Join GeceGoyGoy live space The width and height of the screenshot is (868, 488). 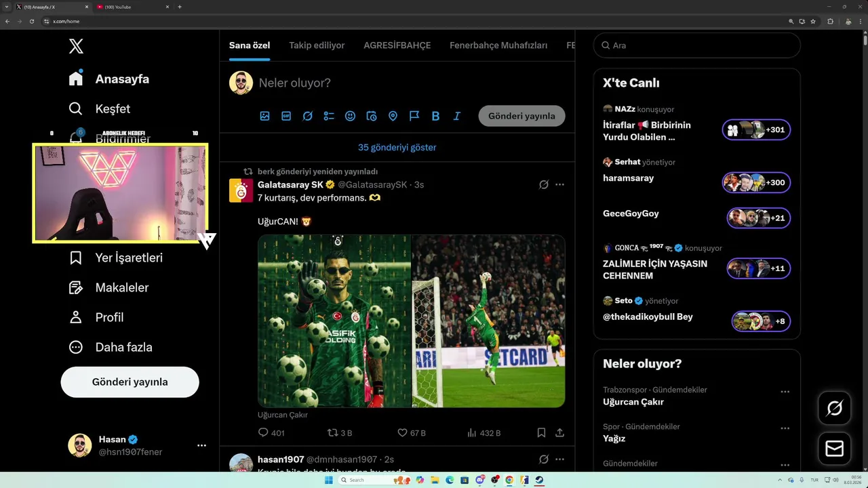pyautogui.click(x=758, y=218)
